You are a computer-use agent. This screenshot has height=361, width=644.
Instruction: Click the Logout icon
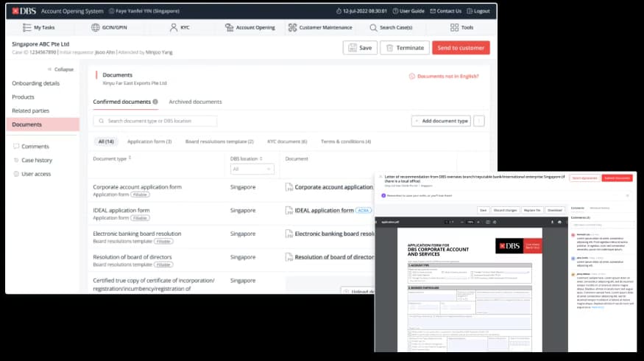[x=470, y=11]
